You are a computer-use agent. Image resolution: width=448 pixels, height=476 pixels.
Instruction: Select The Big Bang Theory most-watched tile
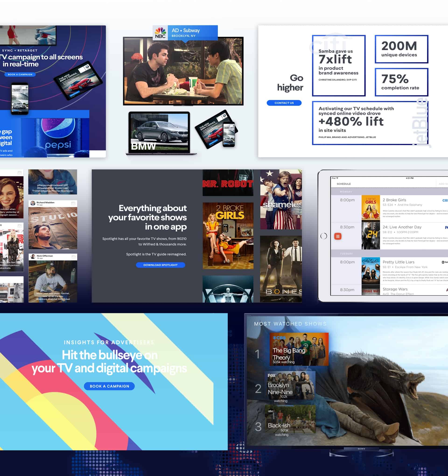(x=299, y=349)
